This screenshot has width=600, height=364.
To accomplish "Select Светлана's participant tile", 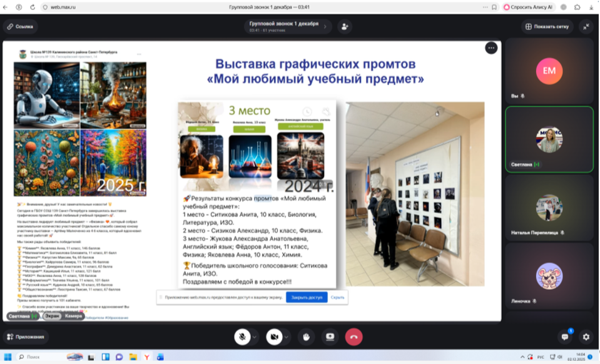I will pyautogui.click(x=549, y=139).
